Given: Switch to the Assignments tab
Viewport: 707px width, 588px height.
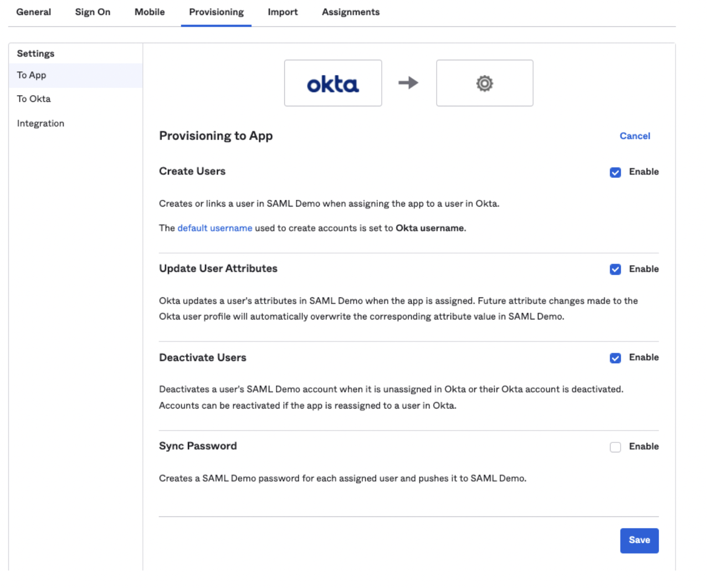Looking at the screenshot, I should pyautogui.click(x=351, y=12).
